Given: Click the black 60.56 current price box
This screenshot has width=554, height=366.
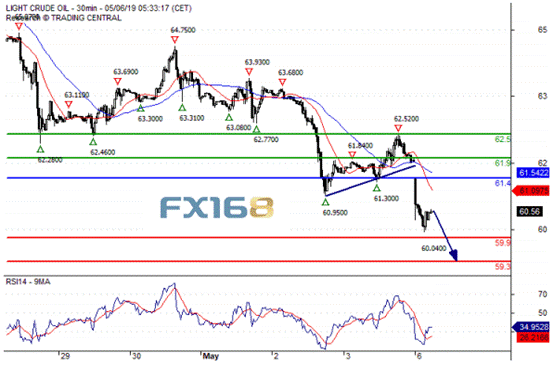Looking at the screenshot, I should click(x=530, y=211).
